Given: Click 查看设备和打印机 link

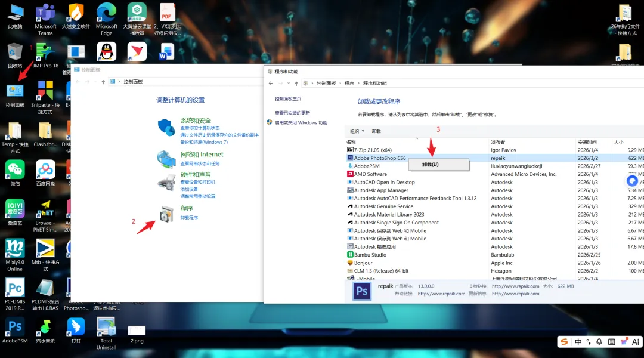Looking at the screenshot, I should click(x=197, y=182).
